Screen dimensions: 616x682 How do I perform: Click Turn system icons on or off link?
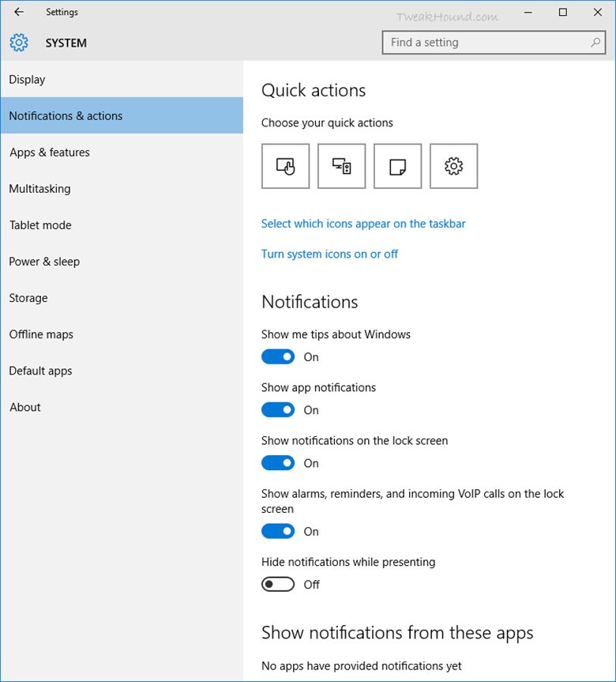coord(329,254)
